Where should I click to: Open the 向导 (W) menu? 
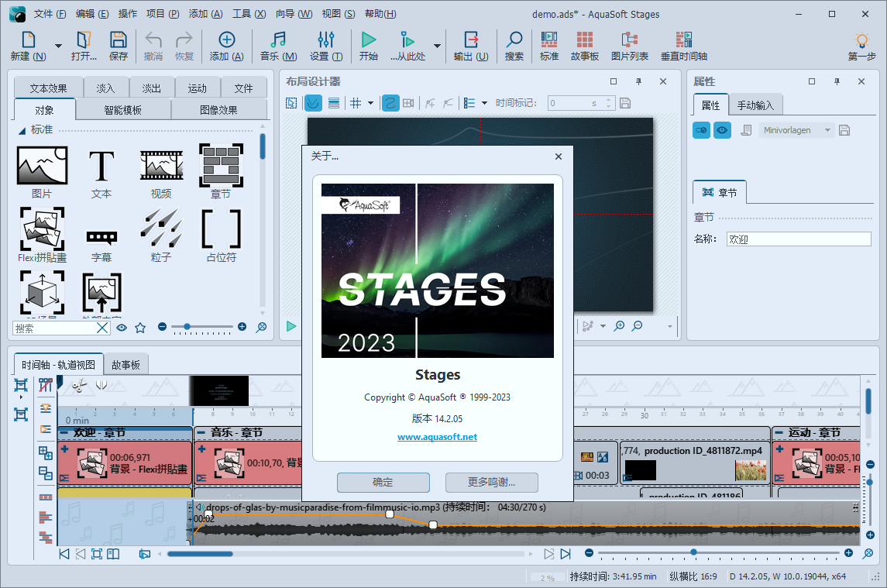[x=294, y=14]
